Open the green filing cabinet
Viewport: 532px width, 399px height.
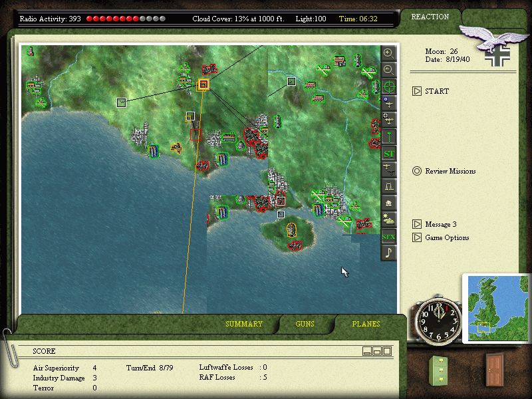[438, 370]
